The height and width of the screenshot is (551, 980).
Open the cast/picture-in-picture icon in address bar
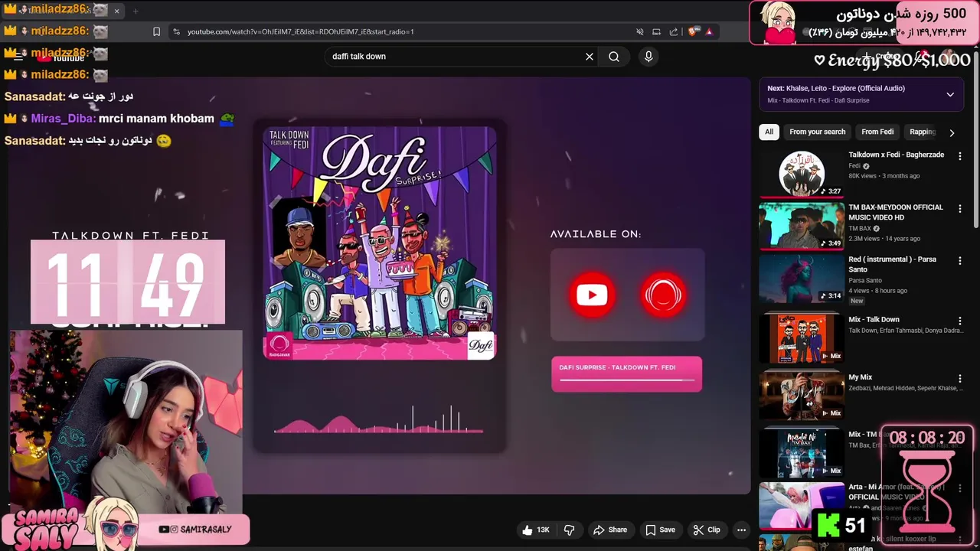(x=657, y=31)
